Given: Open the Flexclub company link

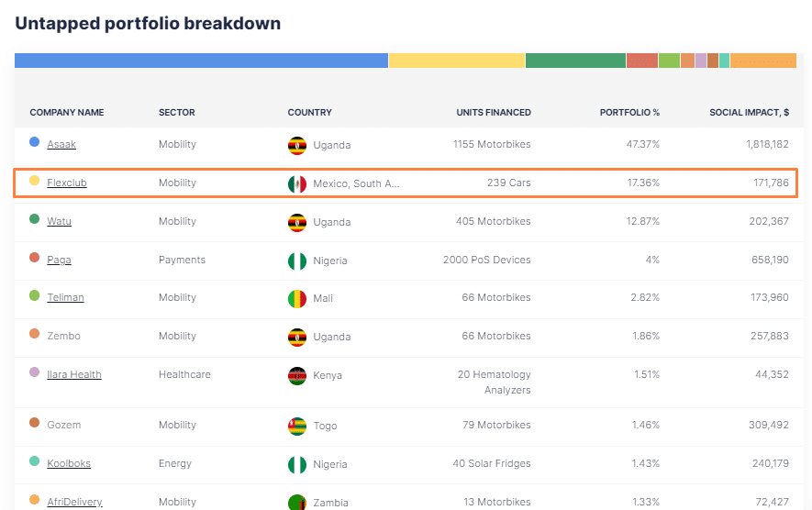Looking at the screenshot, I should 67,183.
